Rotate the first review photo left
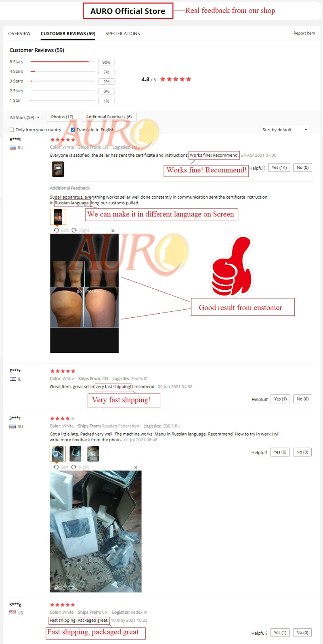Screen dimensions: 323x644 pos(61,230)
